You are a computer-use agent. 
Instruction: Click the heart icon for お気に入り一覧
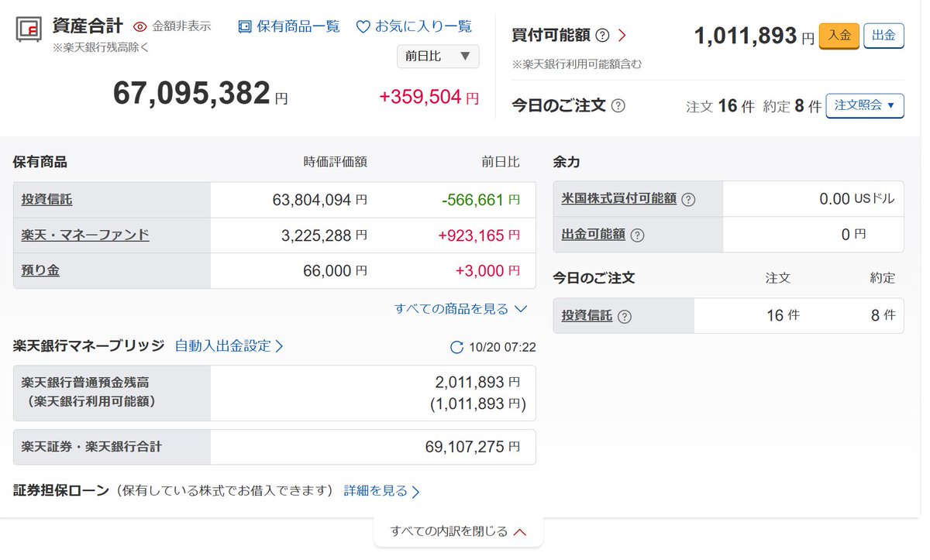pyautogui.click(x=363, y=26)
